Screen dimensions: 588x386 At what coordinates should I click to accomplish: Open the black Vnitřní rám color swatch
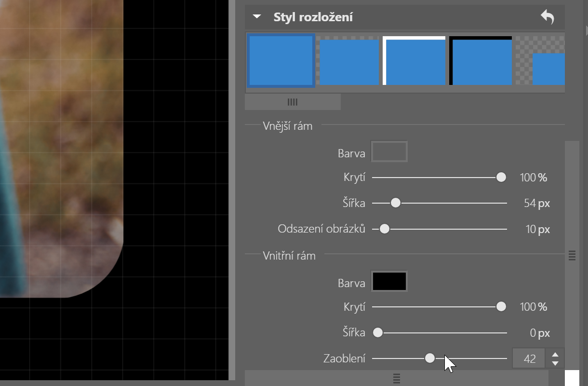pyautogui.click(x=389, y=281)
